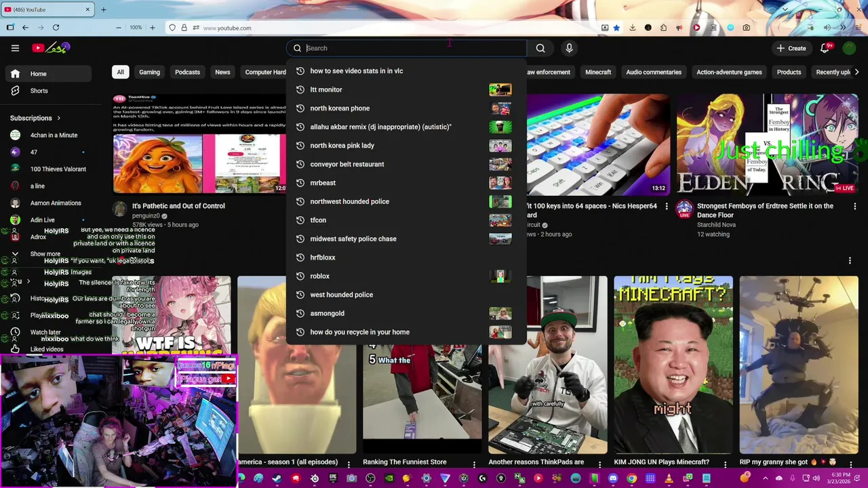This screenshot has width=868, height=488.
Task: Choose suggestion 'asmongold'
Action: (x=406, y=313)
